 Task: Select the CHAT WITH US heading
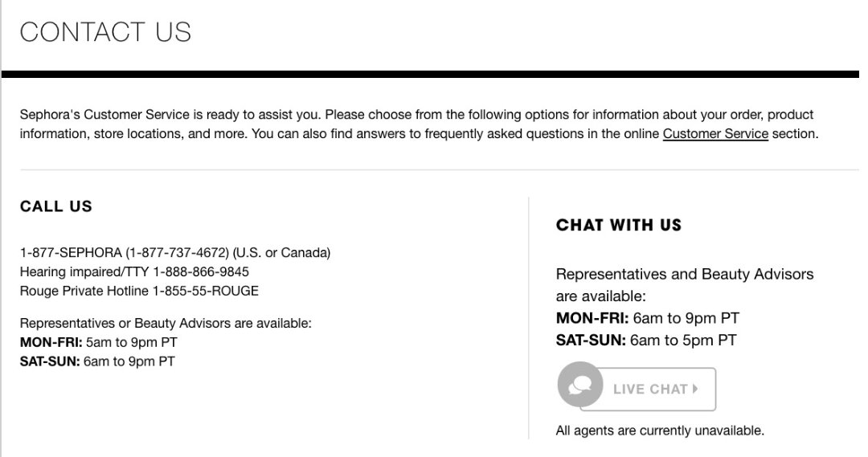(x=618, y=226)
